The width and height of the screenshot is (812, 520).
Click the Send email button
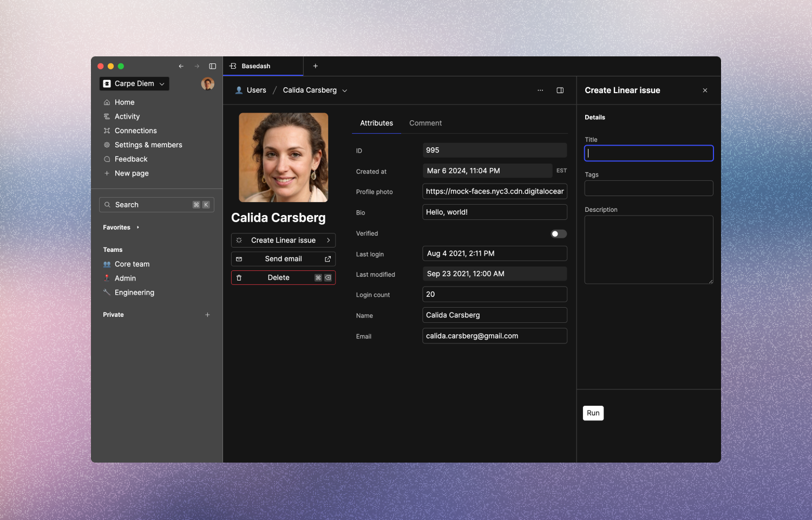283,259
